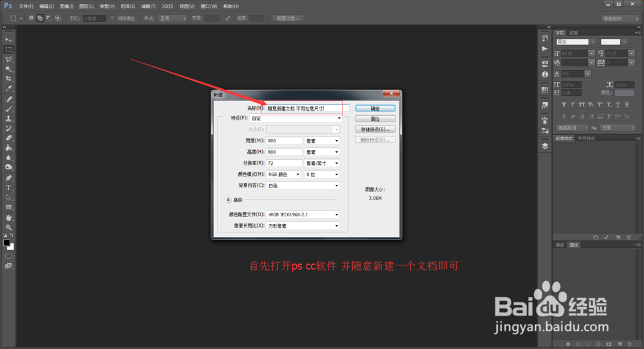Click the 复位 button in New dialog
Screen dimensions: 644x349
(375, 119)
